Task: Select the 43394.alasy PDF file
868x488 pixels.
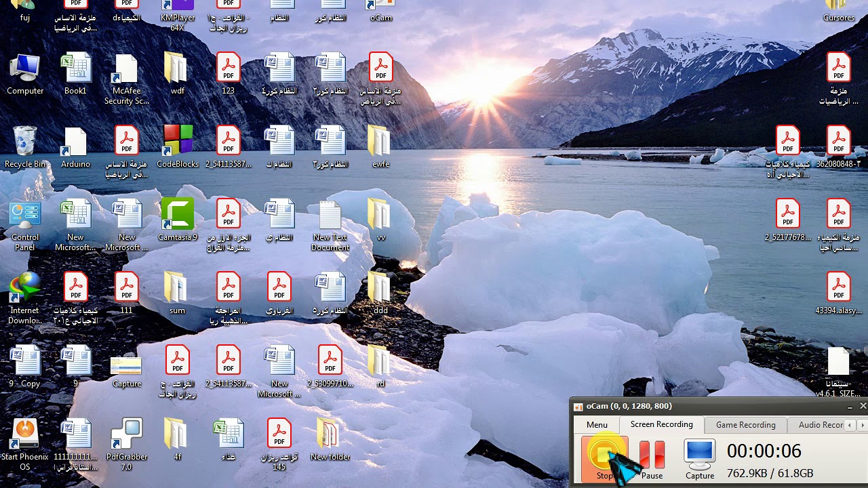Action: pos(838,293)
